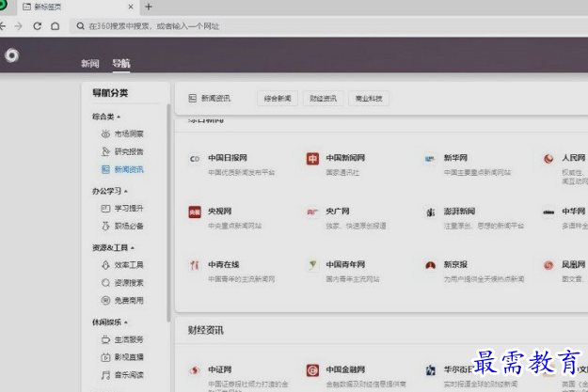Viewport: 588px width, 392px height.
Task: Open 中国青年网 site icon
Action: [x=312, y=265]
